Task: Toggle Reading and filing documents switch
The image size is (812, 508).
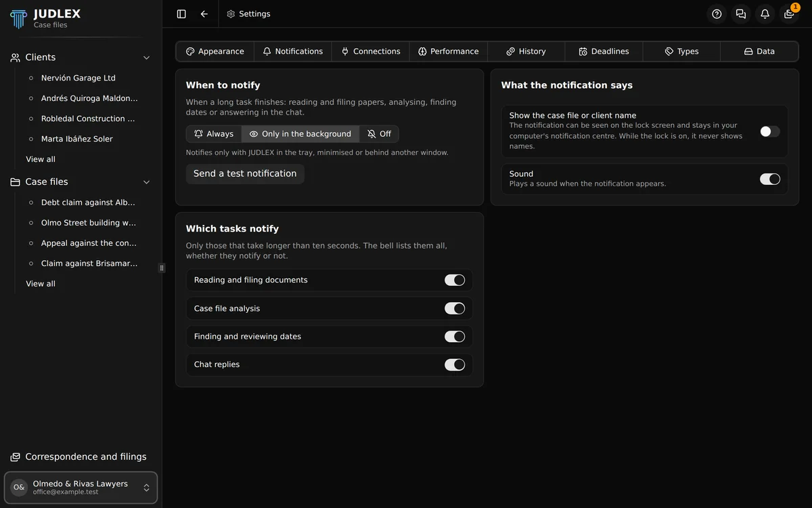Action: [455, 280]
